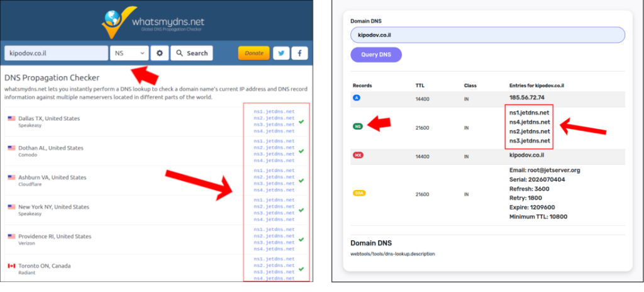Click the DNS Propagation Checker heading
Image resolution: width=644 pixels, height=292 pixels.
[52, 78]
